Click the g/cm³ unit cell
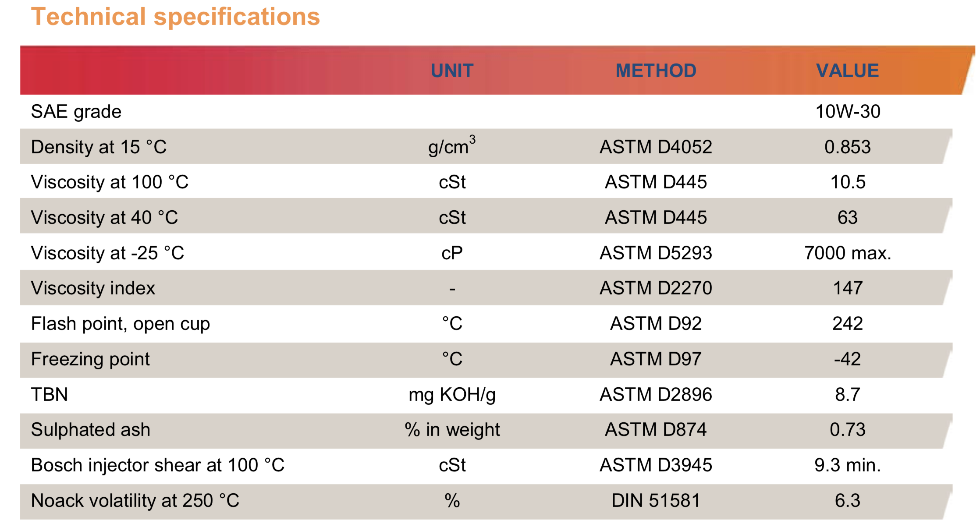This screenshot has width=980, height=531. [x=452, y=146]
